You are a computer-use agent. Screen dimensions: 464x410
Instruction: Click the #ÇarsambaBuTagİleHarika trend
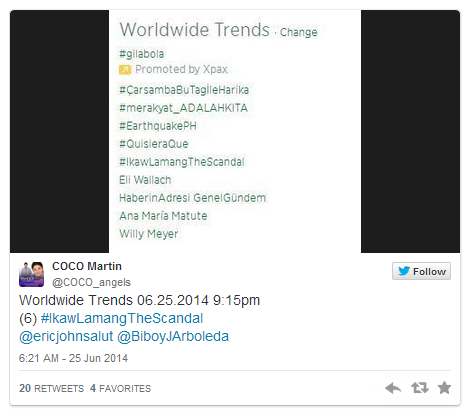184,90
